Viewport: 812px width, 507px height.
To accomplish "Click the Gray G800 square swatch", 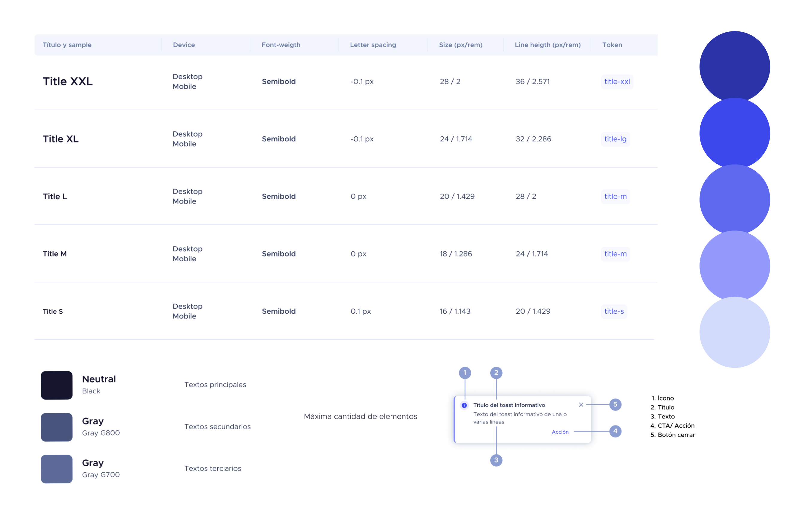I will pyautogui.click(x=57, y=427).
